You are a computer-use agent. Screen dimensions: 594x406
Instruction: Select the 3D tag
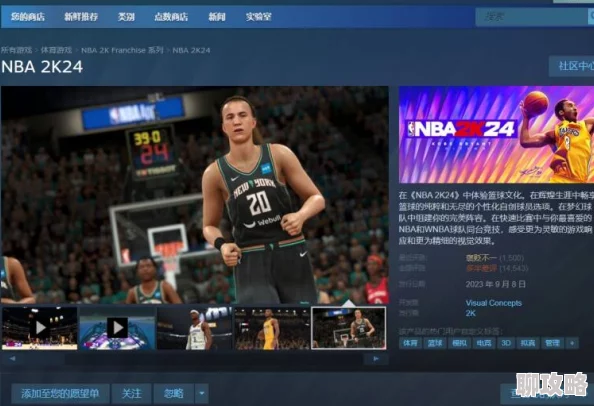(506, 343)
